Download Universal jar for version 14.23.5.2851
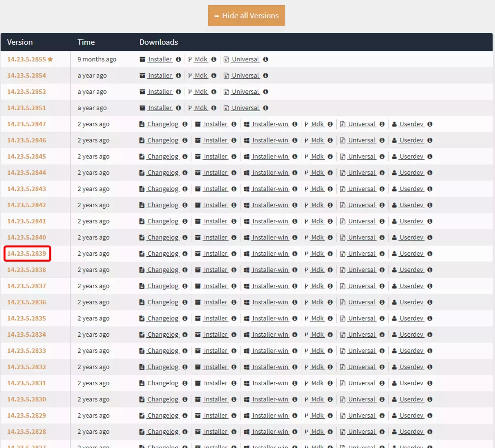 point(245,108)
